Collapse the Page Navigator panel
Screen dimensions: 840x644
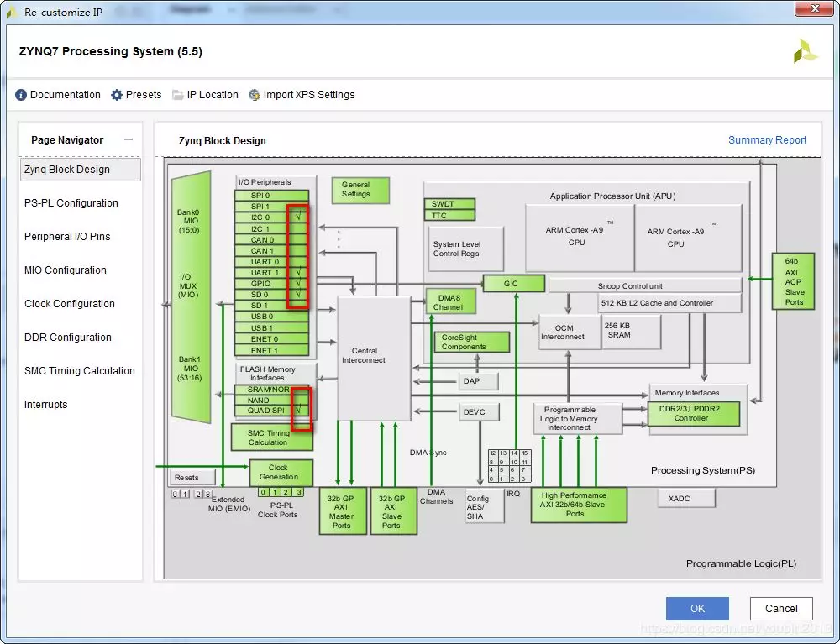(129, 139)
